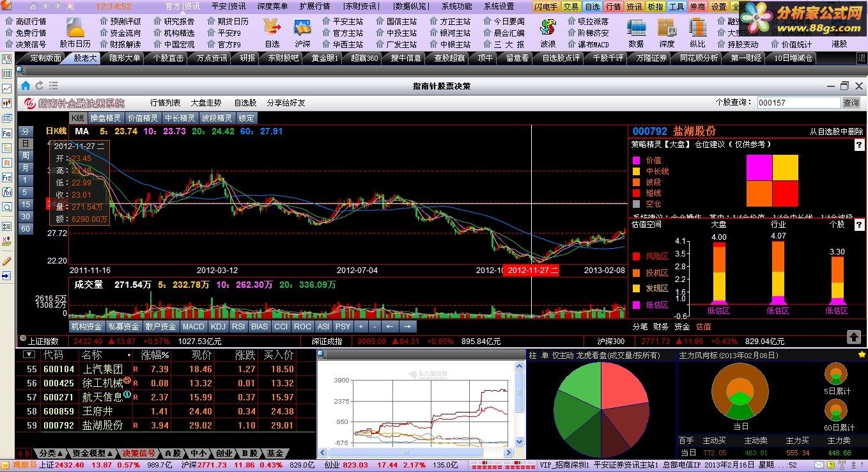Click the red 风险区 legend swatch
This screenshot has width=868, height=472.
[x=636, y=256]
